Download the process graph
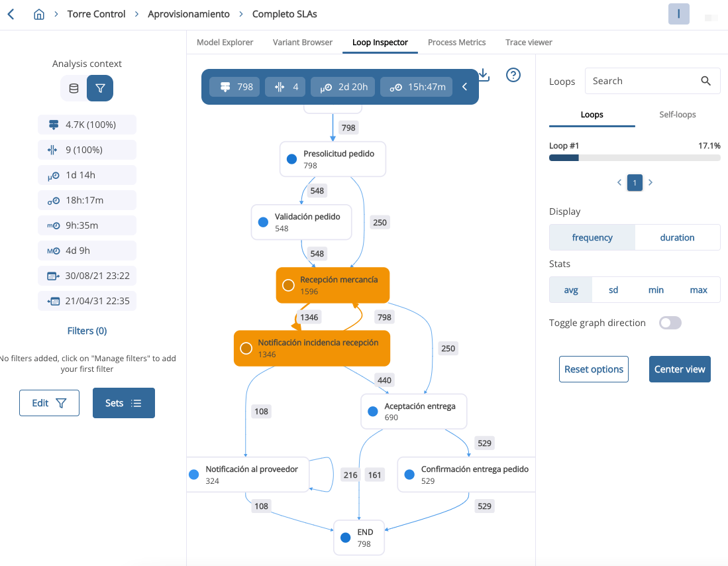 pyautogui.click(x=483, y=75)
